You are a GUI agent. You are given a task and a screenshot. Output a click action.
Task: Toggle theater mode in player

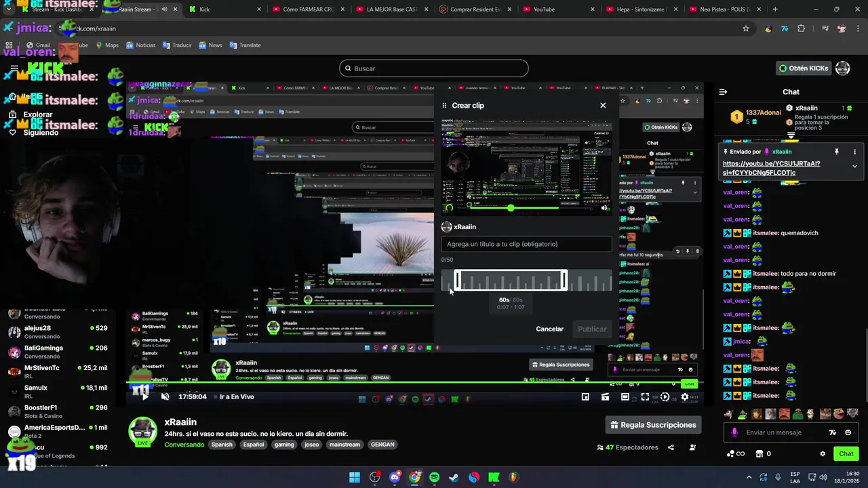click(x=625, y=396)
